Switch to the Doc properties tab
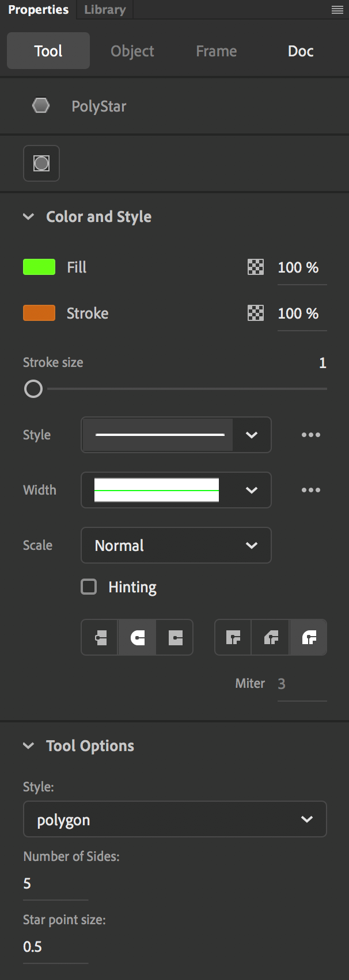Image resolution: width=349 pixels, height=980 pixels. tap(301, 51)
